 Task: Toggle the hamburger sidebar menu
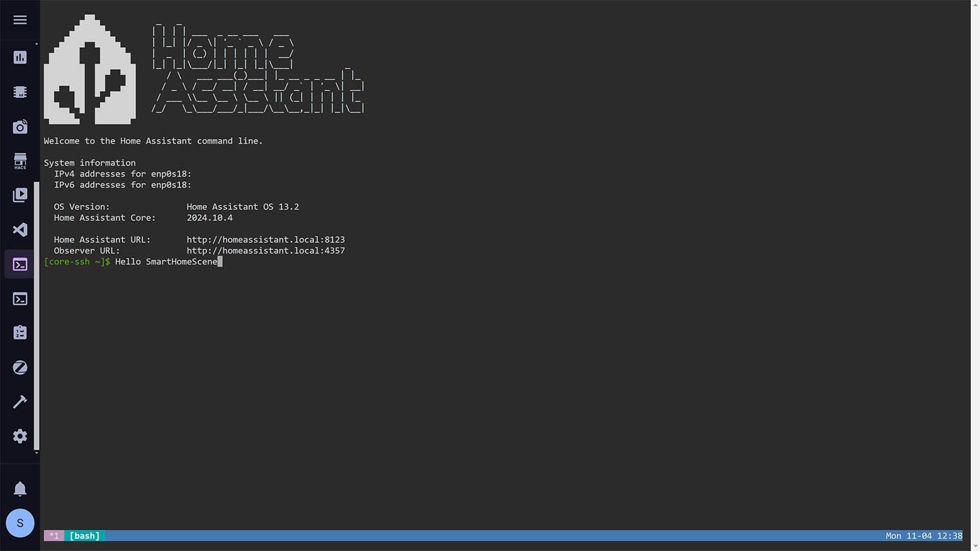pos(20,20)
